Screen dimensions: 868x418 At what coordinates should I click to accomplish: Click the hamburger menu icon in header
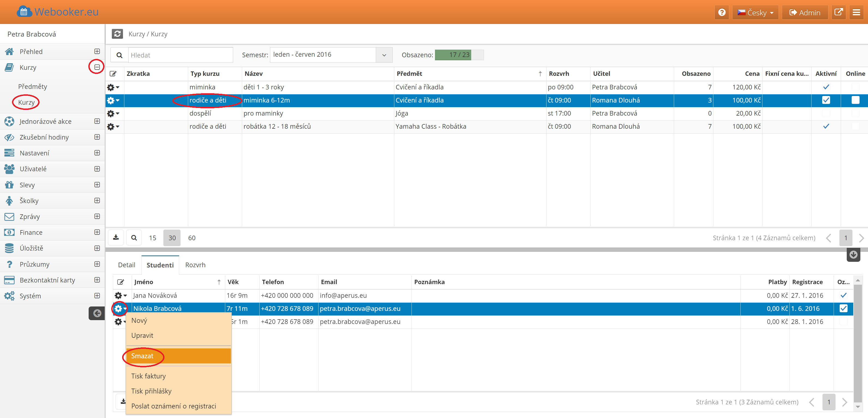click(x=856, y=13)
